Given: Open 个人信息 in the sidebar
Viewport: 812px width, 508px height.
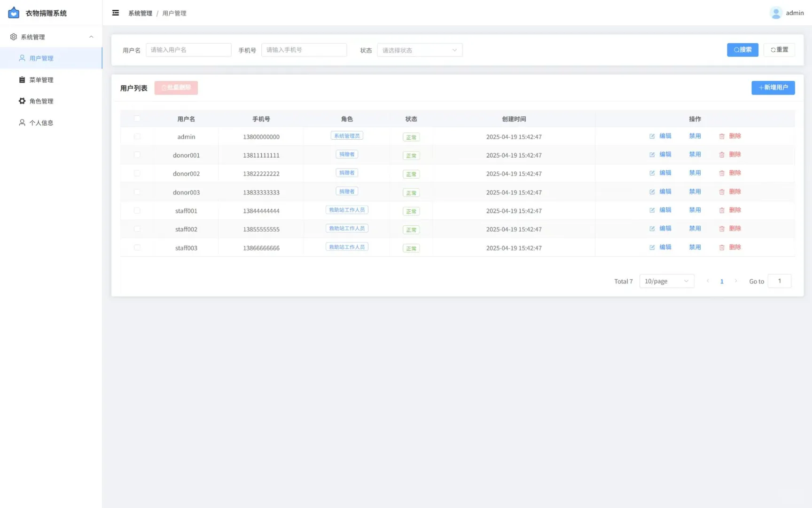Looking at the screenshot, I should 51,122.
